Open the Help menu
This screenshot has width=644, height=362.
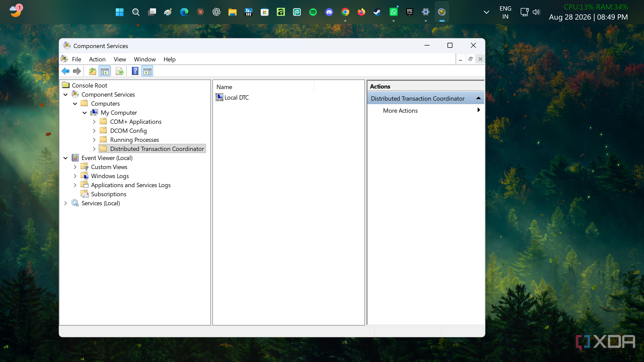point(170,59)
